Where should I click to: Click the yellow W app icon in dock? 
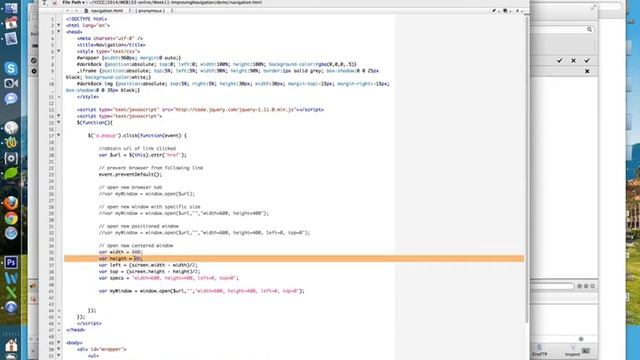tap(11, 143)
